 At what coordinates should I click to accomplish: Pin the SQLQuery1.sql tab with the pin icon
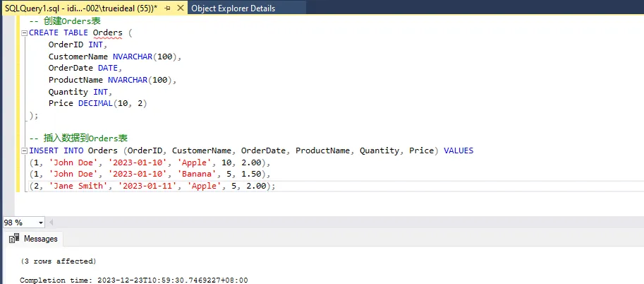[x=167, y=8]
